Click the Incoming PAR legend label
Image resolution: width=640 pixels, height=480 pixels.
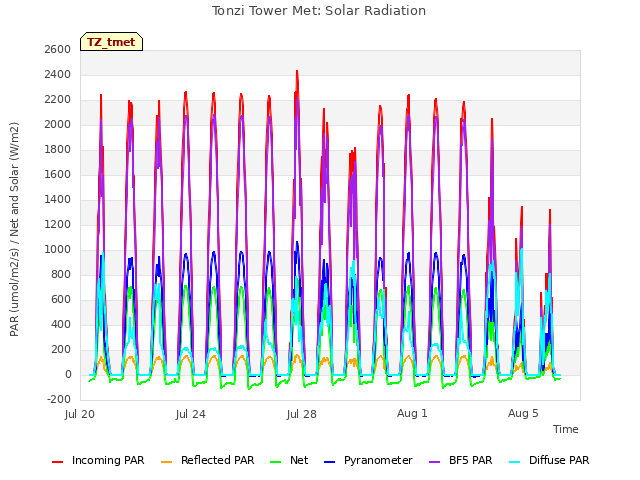[x=108, y=460]
